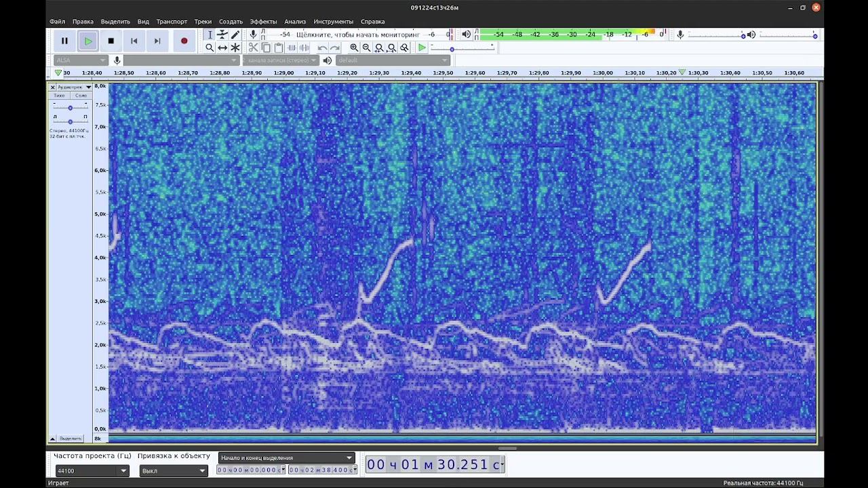Screen dimensions: 868x488
Task: Open the recording channels (стерео) dropdown
Action: (x=281, y=60)
